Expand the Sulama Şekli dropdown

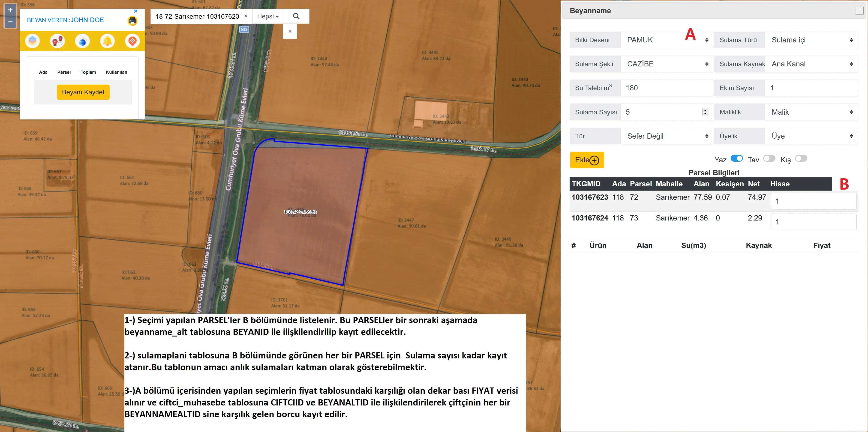(667, 64)
